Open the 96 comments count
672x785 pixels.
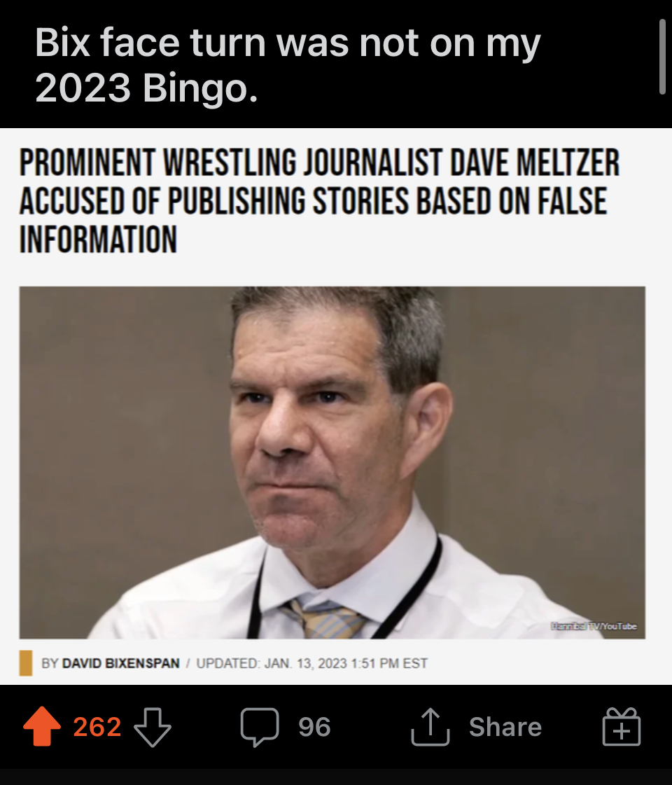(x=314, y=727)
